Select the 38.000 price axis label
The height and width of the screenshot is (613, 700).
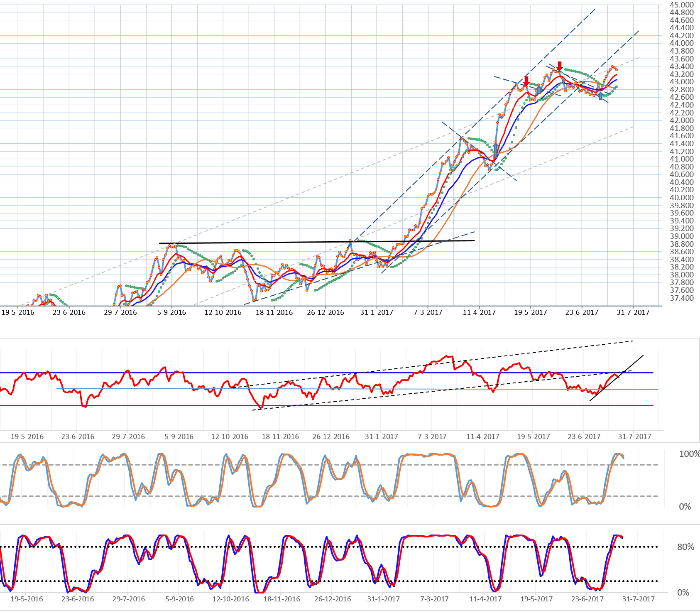coord(682,275)
